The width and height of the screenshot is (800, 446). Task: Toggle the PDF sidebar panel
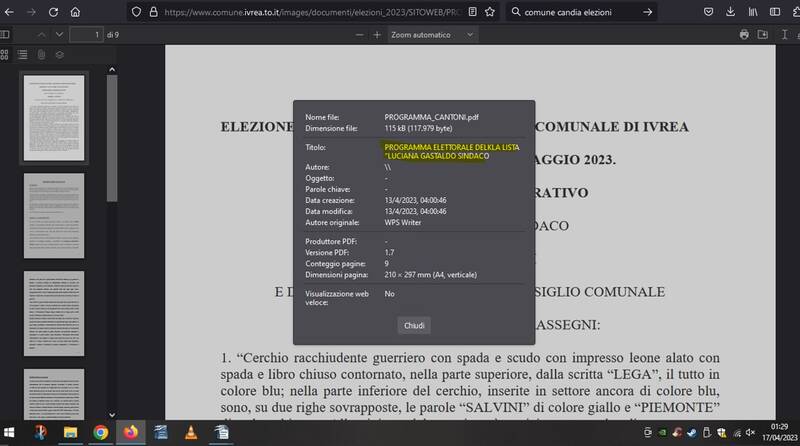6,34
